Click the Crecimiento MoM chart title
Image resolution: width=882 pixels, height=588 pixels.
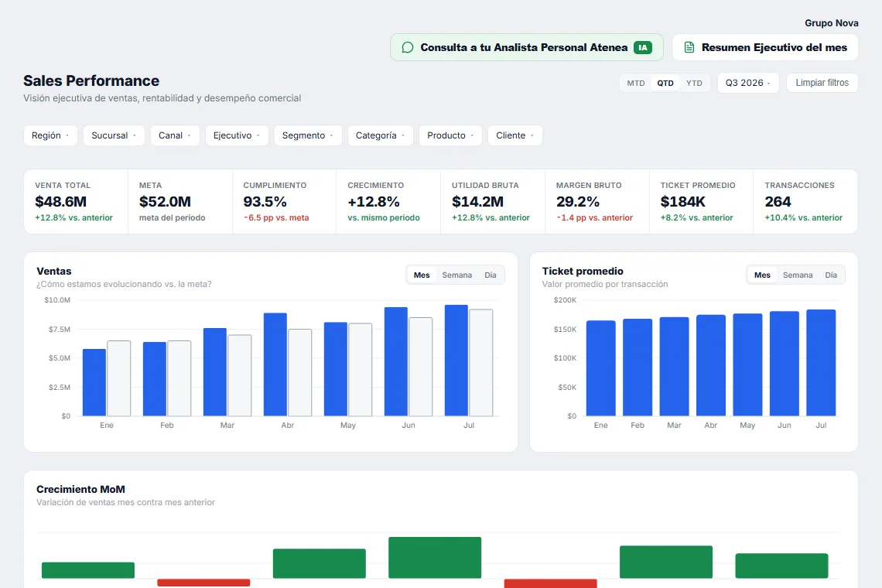(81, 490)
